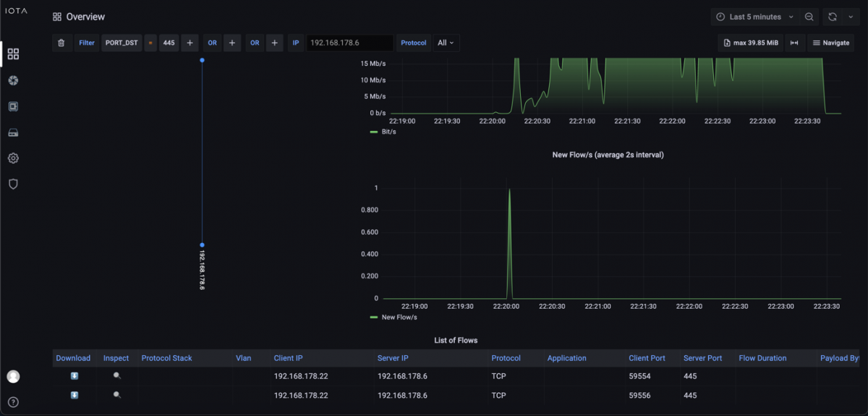Viewport: 868px width, 416px height.
Task: Click the trash icon to clear filters
Action: coord(61,43)
